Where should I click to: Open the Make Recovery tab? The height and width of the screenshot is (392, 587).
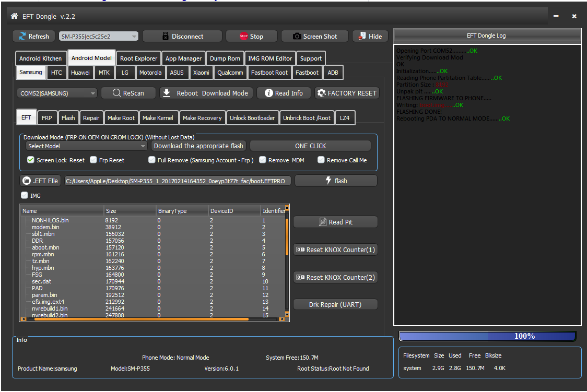point(202,118)
